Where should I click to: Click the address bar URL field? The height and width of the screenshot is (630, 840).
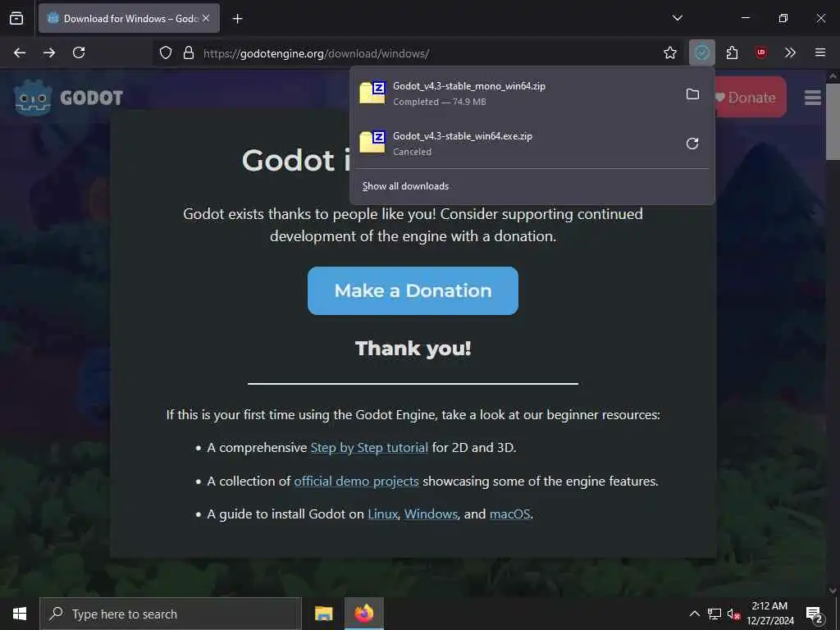pyautogui.click(x=428, y=53)
